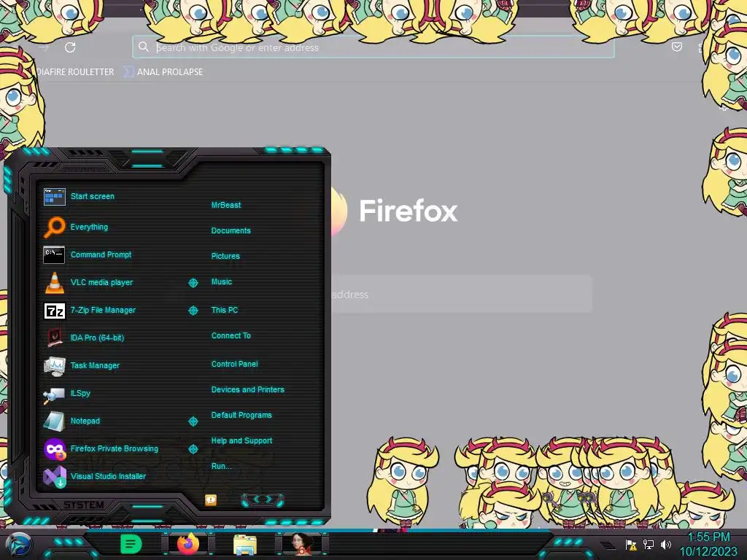Screen dimensions: 747x560
Task: Select Connect To in start menu
Action: pyautogui.click(x=231, y=335)
